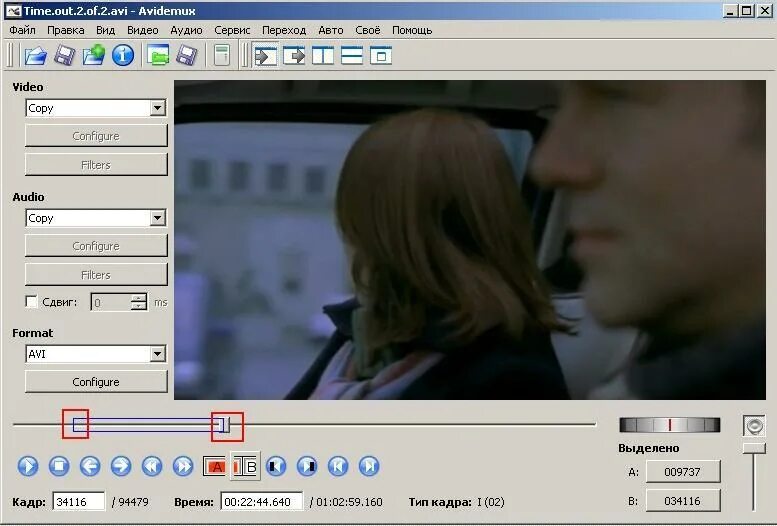The image size is (777, 526).
Task: Open the Помощь menu
Action: 412,30
